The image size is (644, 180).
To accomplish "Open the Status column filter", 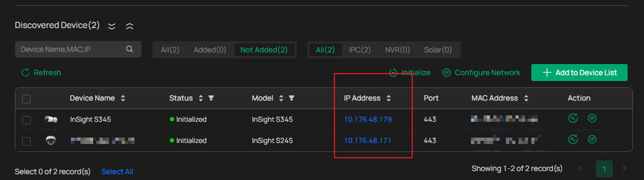I will 211,98.
